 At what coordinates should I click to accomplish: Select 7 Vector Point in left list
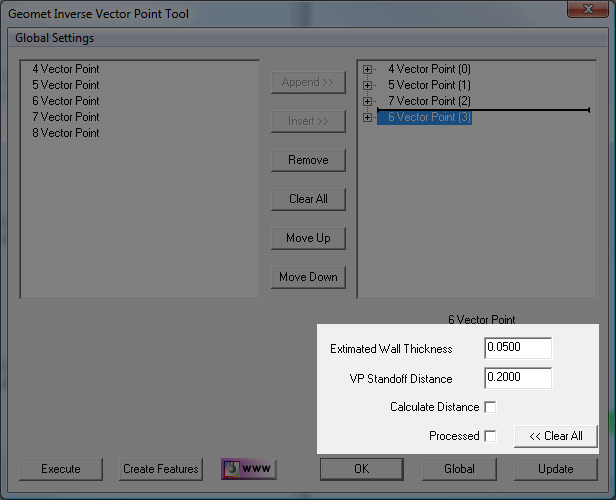[66, 117]
